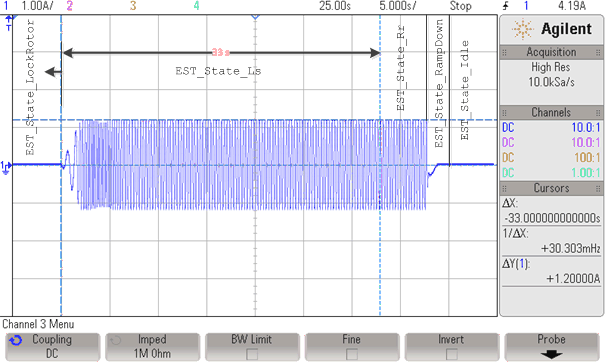Select the Channels panel header
605x362 pixels.
(551, 112)
